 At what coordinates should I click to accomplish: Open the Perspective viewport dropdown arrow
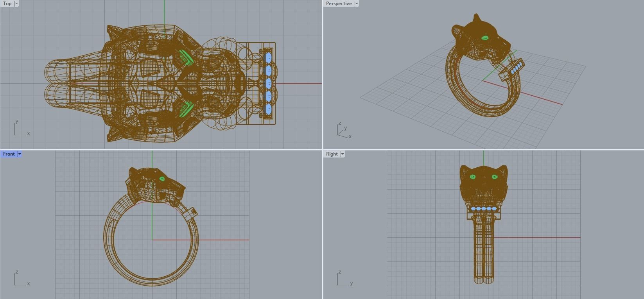coord(357,4)
